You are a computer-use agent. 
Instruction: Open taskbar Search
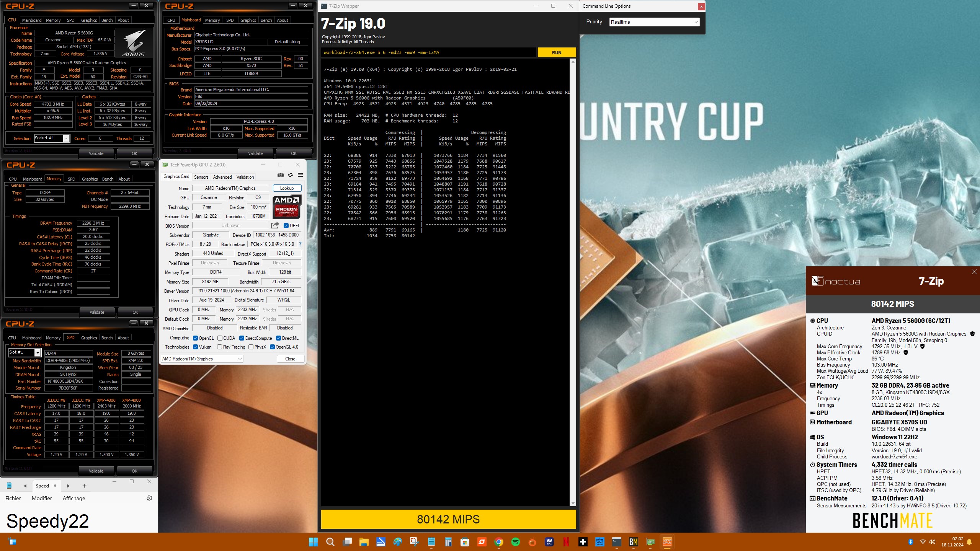[x=330, y=542]
